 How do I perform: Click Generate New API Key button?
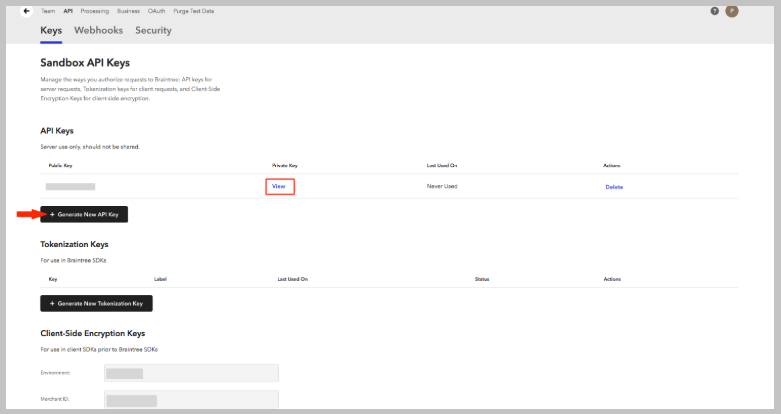click(84, 214)
